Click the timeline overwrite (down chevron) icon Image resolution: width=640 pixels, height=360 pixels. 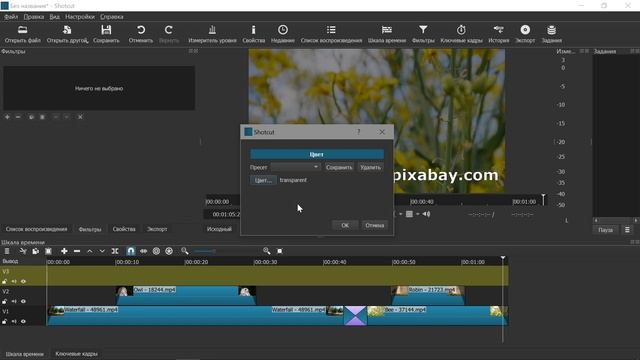pyautogui.click(x=102, y=251)
